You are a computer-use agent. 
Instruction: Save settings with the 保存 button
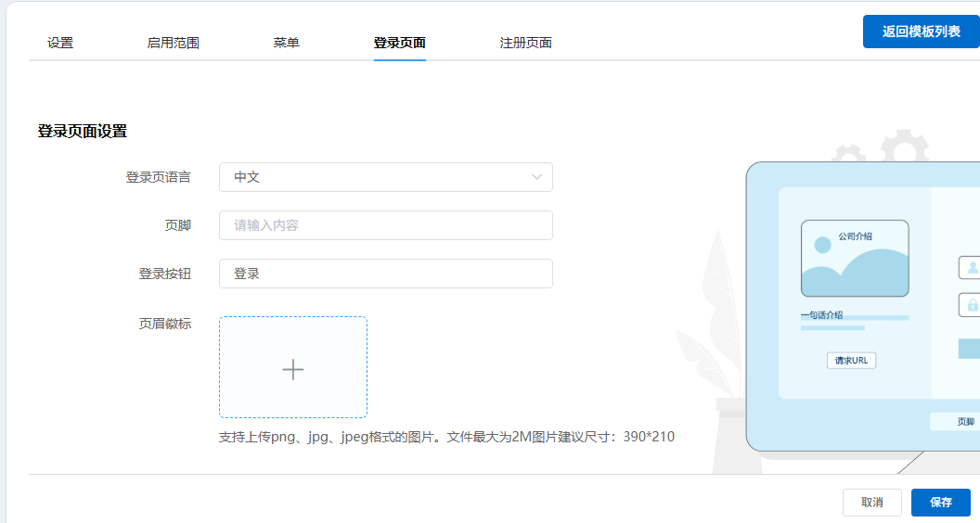(x=940, y=503)
